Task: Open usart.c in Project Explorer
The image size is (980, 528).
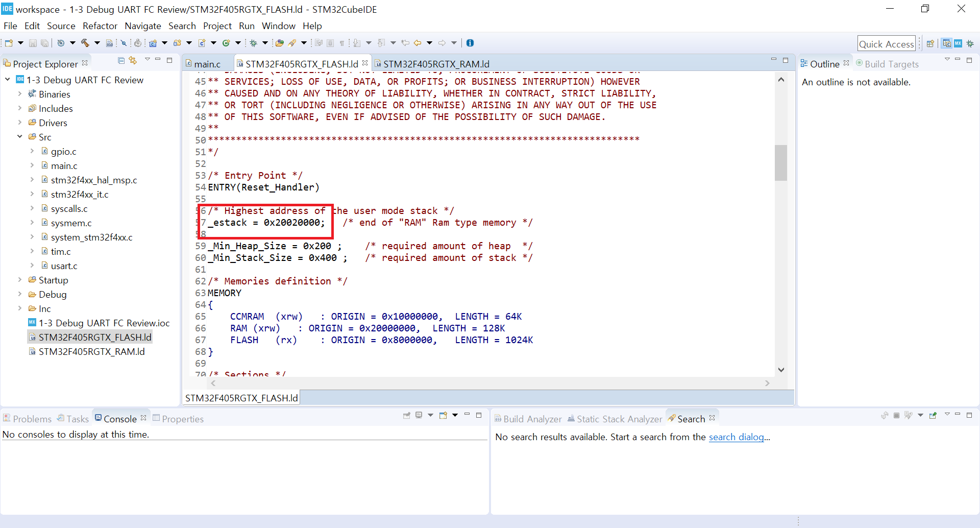Action: click(x=64, y=266)
